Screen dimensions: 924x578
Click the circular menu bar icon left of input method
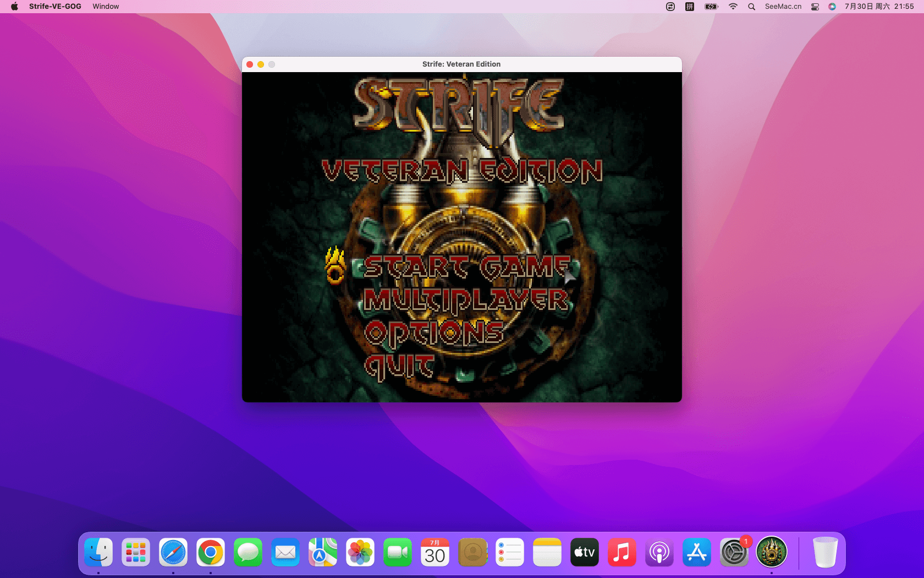[x=670, y=7]
